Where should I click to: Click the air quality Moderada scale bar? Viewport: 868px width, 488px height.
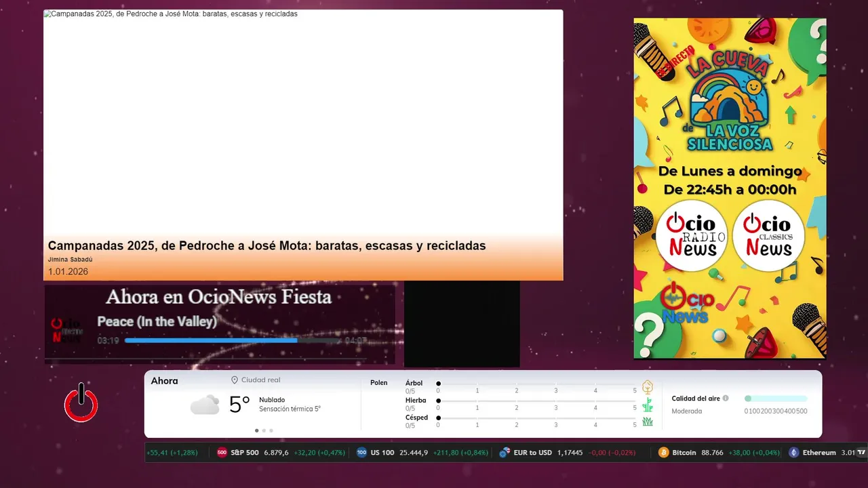pyautogui.click(x=776, y=399)
